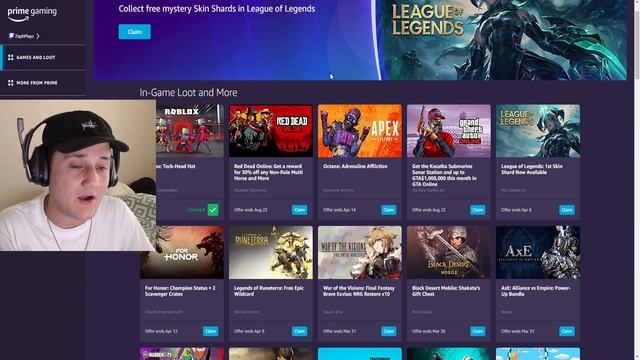This screenshot has height=360, width=640.
Task: Claim the Red Dead Online reward
Action: (300, 210)
